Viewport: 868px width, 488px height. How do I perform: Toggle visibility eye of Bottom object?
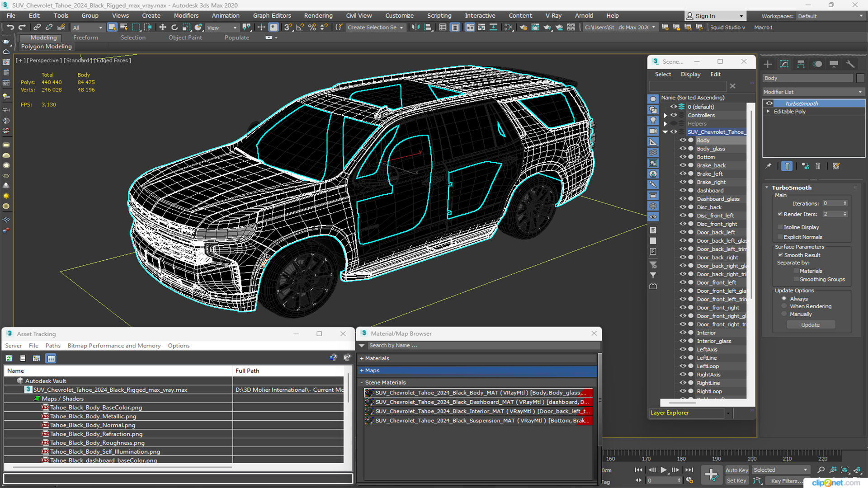[683, 157]
